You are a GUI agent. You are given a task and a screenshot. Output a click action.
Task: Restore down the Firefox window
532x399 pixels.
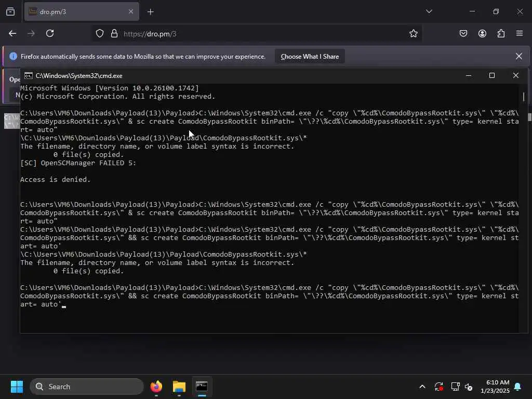click(496, 11)
